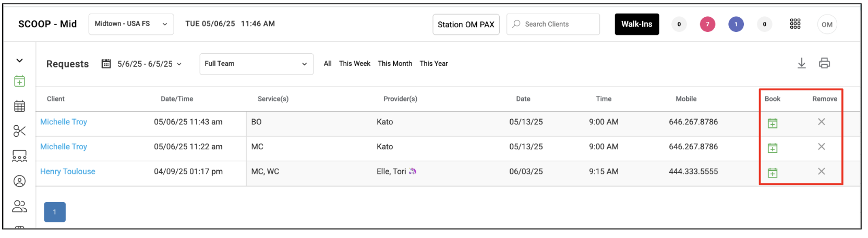Viewport: 868px width, 238px height.
Task: Open the apps grid icon in top bar
Action: [x=795, y=24]
